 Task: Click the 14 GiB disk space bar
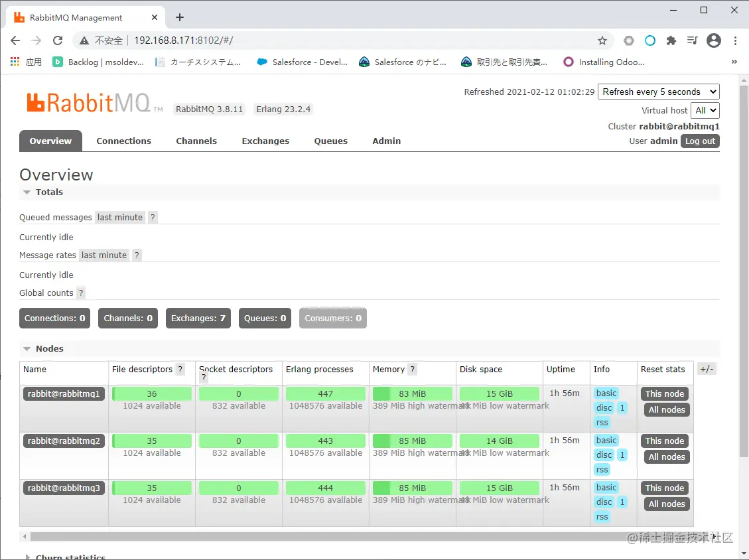[499, 441]
